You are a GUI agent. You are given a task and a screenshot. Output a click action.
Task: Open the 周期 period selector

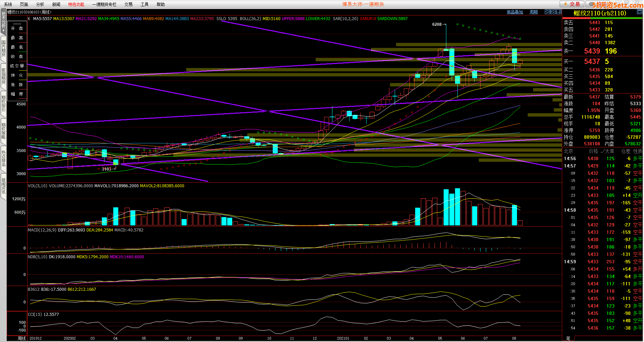533,12
